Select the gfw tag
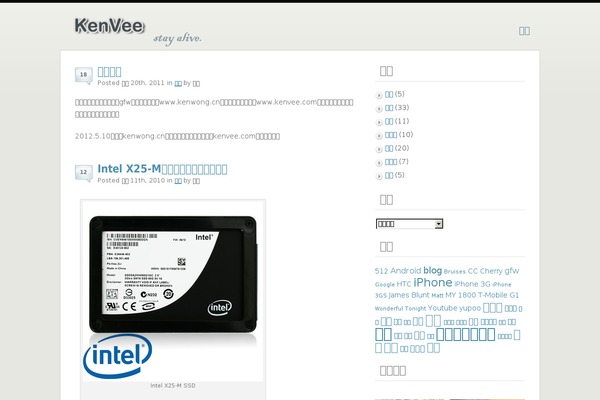Screen dimensions: 600x400 (x=512, y=271)
